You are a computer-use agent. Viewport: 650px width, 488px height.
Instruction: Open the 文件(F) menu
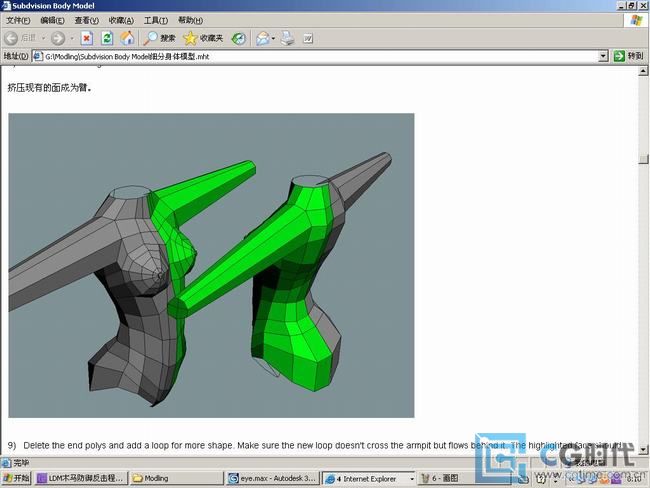pos(18,20)
